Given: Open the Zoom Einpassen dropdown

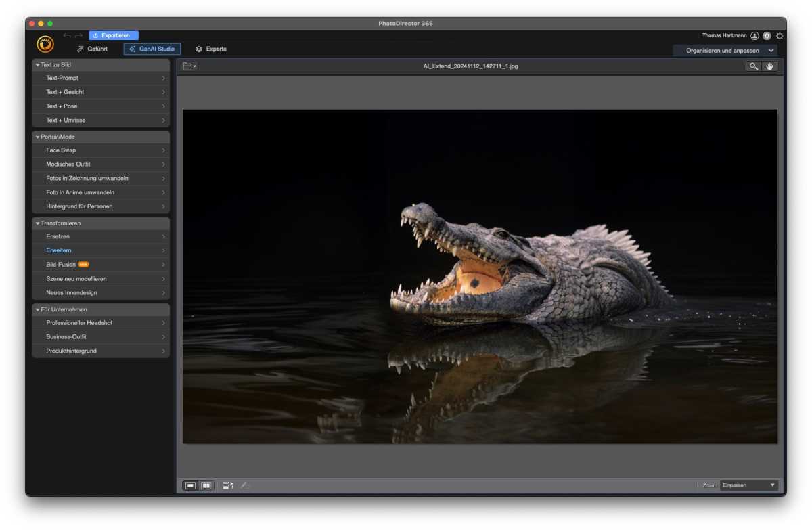Looking at the screenshot, I should point(749,485).
